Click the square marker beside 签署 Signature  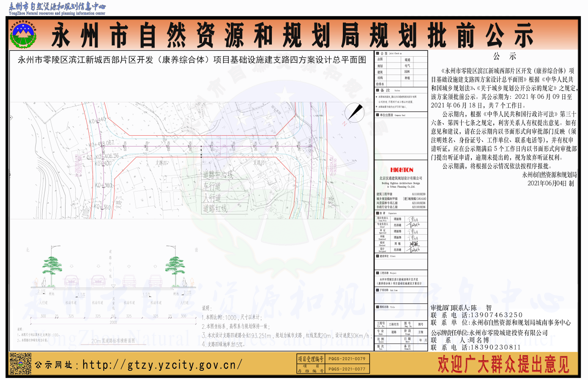coord(377,213)
